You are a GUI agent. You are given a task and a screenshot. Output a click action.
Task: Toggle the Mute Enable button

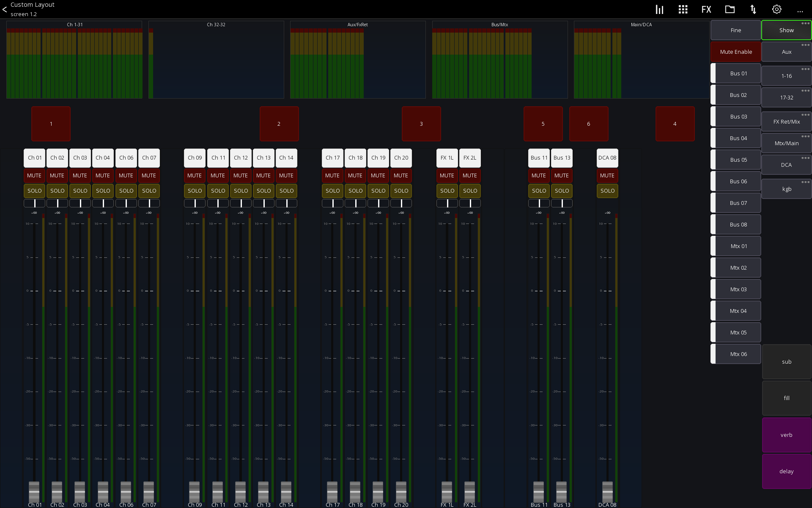tap(735, 52)
